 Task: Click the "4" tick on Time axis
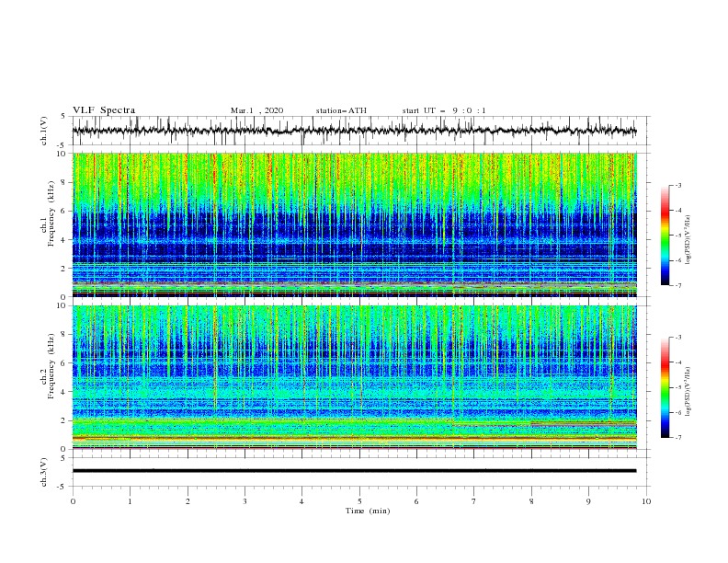[301, 501]
